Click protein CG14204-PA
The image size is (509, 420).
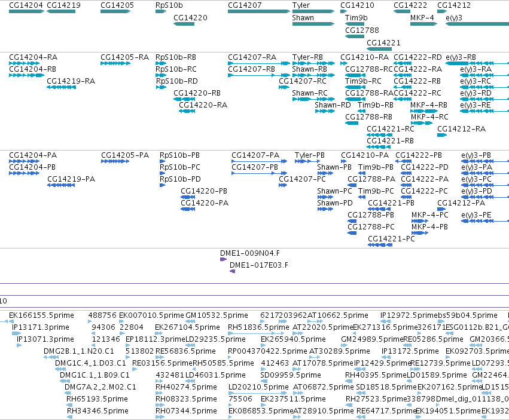33,155
